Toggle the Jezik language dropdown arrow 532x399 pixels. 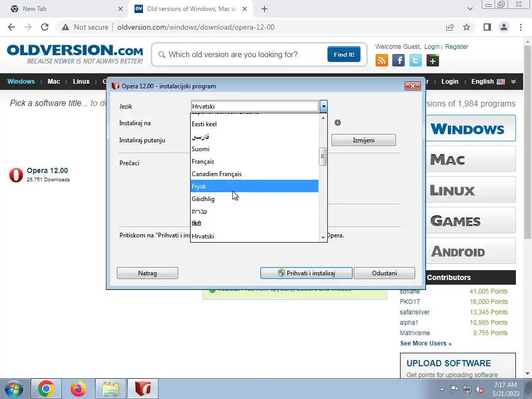pyautogui.click(x=323, y=106)
